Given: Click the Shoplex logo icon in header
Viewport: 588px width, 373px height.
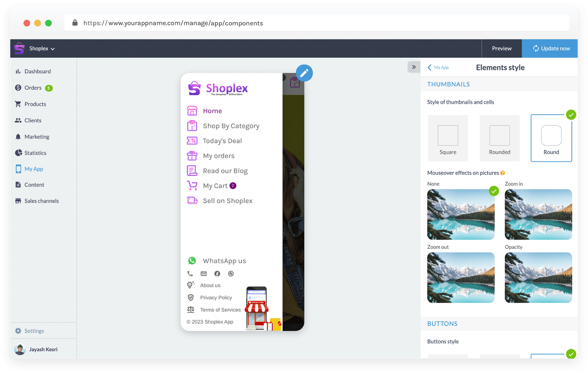Looking at the screenshot, I should pyautogui.click(x=19, y=48).
